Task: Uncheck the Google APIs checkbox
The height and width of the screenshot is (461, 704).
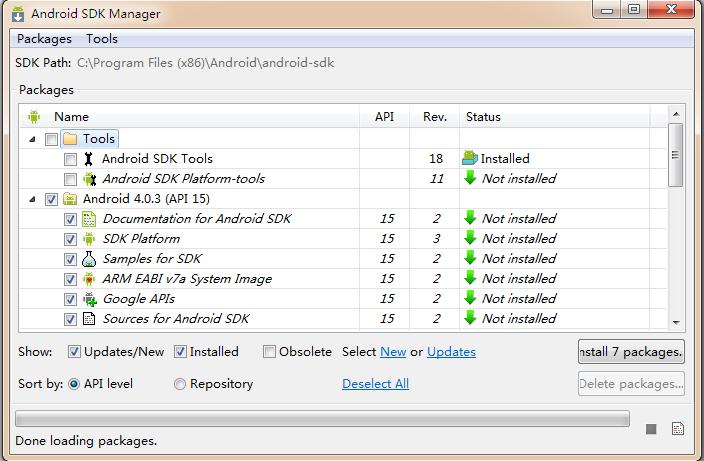Action: (x=70, y=299)
